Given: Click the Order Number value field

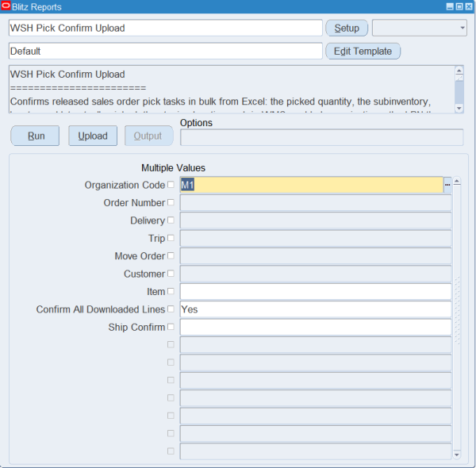Looking at the screenshot, I should [316, 203].
